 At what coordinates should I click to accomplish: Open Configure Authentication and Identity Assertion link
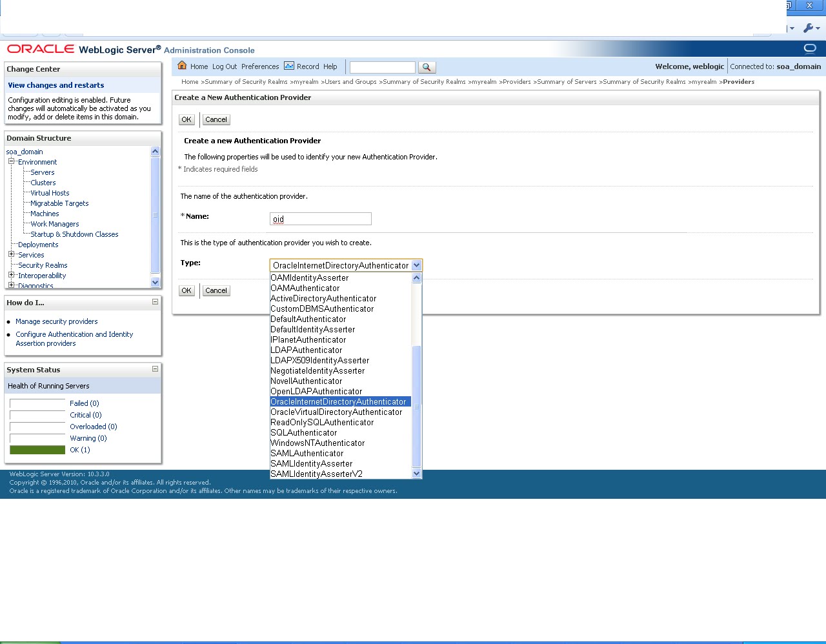(74, 339)
